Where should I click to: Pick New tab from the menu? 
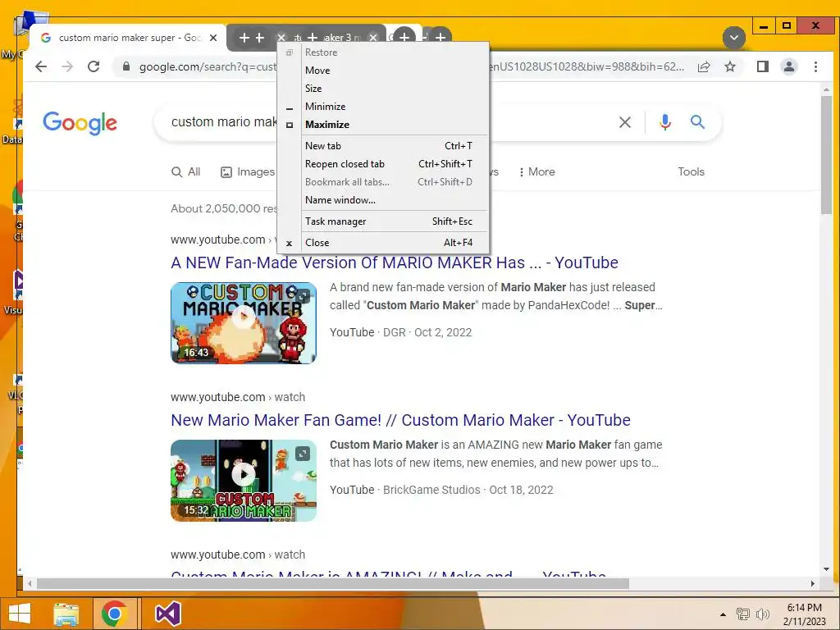click(x=382, y=146)
